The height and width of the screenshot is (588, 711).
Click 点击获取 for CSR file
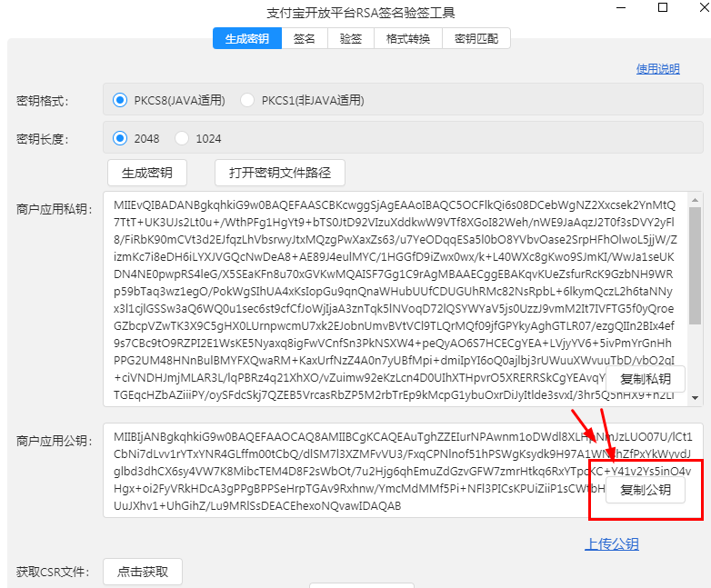tap(143, 572)
